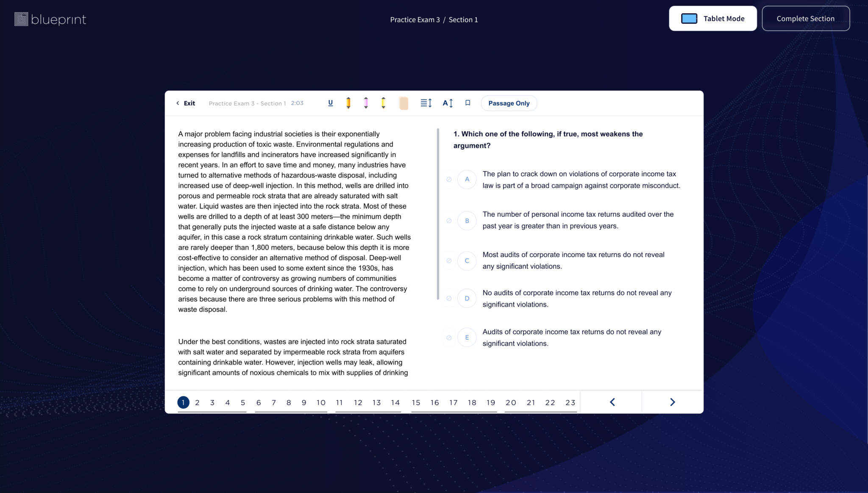
Task: Change the font size
Action: [x=448, y=103]
